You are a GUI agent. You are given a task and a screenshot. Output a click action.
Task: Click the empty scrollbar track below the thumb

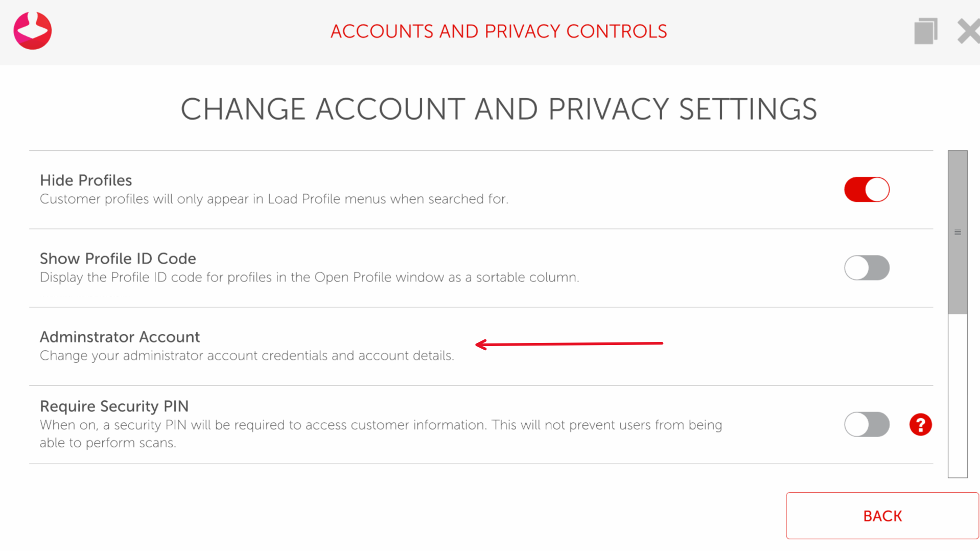958,396
